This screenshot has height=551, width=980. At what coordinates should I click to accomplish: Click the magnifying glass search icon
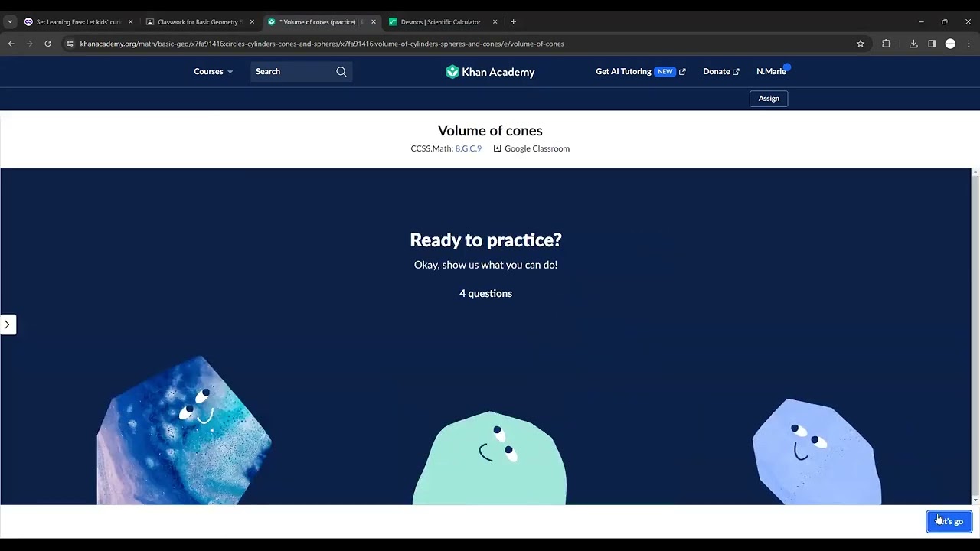pos(341,71)
